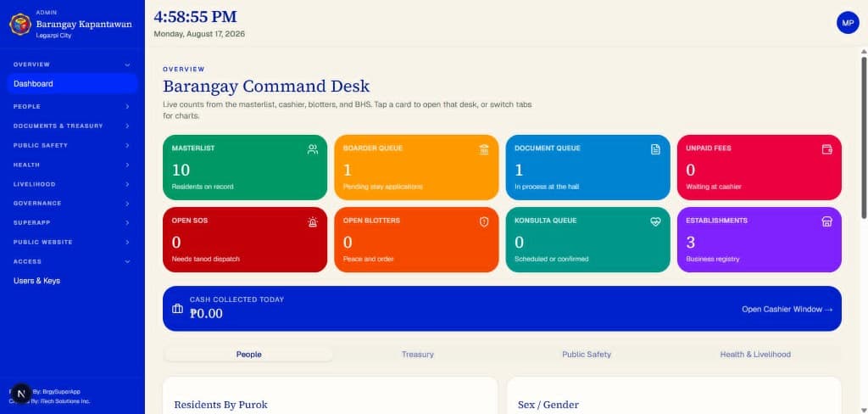Click the 4:58:55 PM clock text
Screen dimensions: 868x414
click(196, 17)
